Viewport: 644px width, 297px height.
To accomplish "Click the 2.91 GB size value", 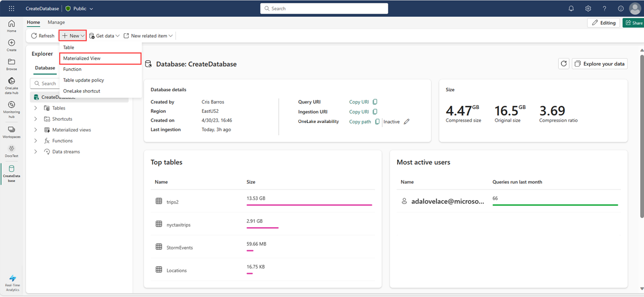I will coord(254,221).
